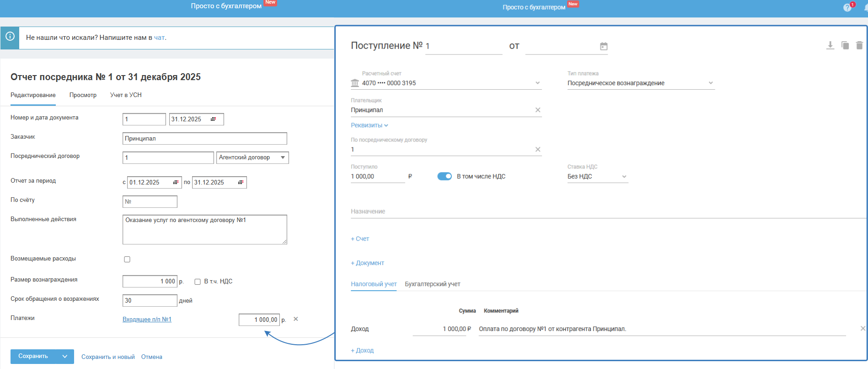Expand the Реквизиты section

point(370,125)
